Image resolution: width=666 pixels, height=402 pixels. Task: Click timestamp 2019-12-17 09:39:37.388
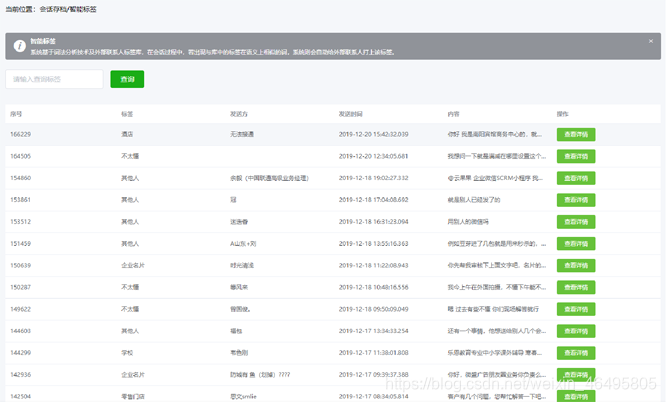click(373, 375)
